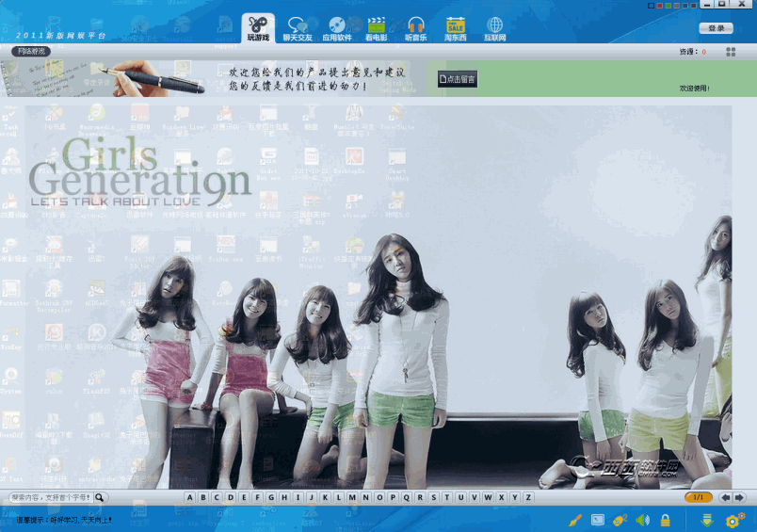Filter by letter P
The height and width of the screenshot is (532, 757).
[393, 497]
